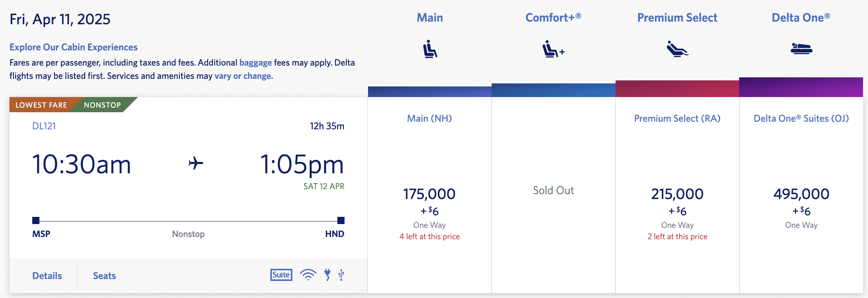Choose the Premium Select (RA) 215,000 fare
The image size is (868, 298).
click(677, 194)
